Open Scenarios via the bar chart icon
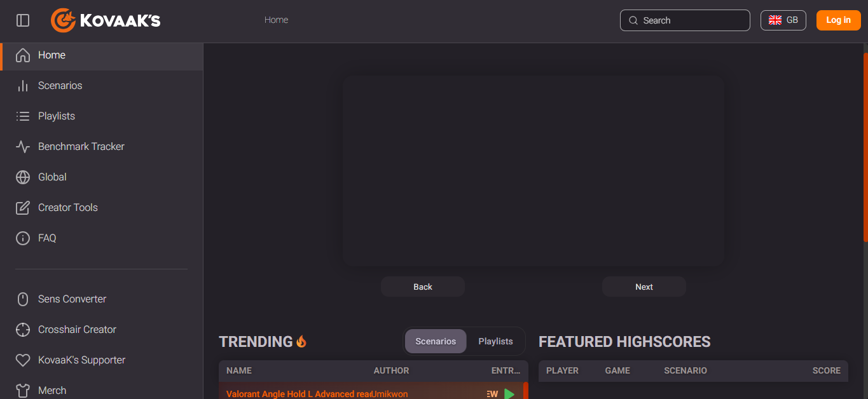The width and height of the screenshot is (868, 399). (23, 86)
